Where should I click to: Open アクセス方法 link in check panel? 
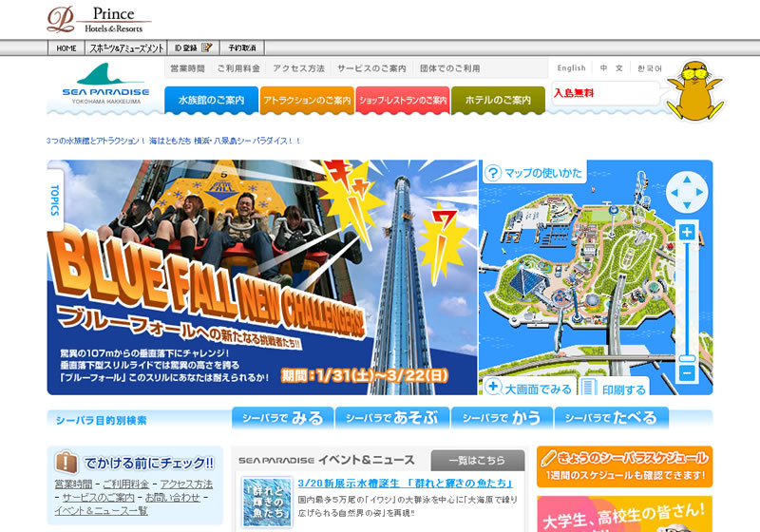(186, 484)
